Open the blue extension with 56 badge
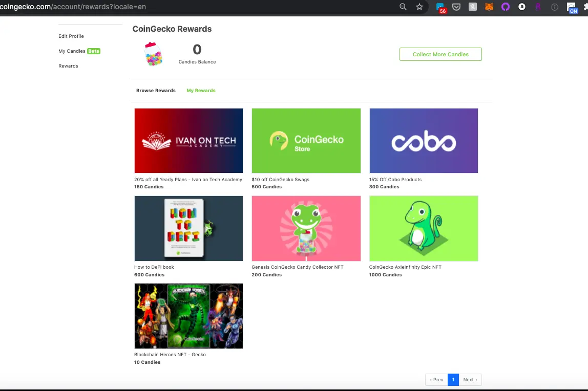The image size is (588, 391). pos(440,8)
